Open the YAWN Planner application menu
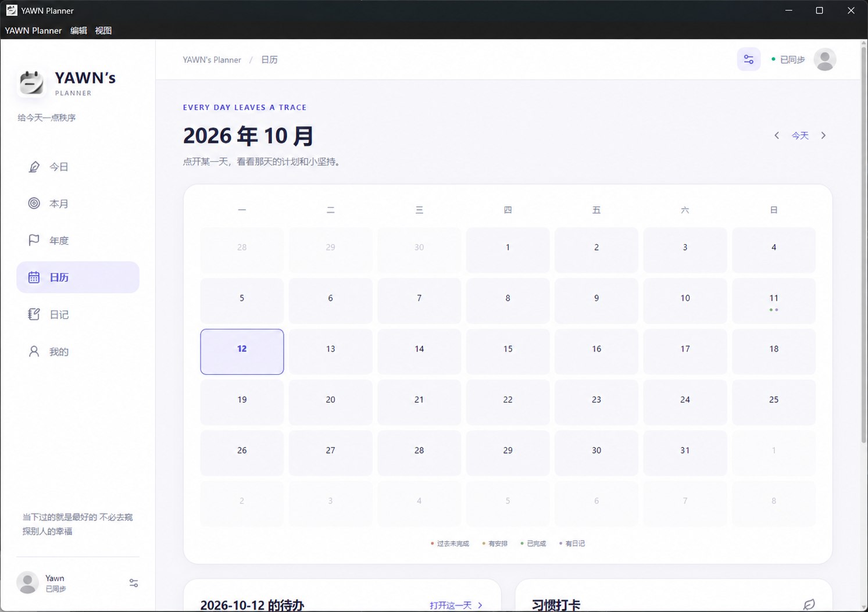Image resolution: width=868 pixels, height=612 pixels. click(33, 30)
